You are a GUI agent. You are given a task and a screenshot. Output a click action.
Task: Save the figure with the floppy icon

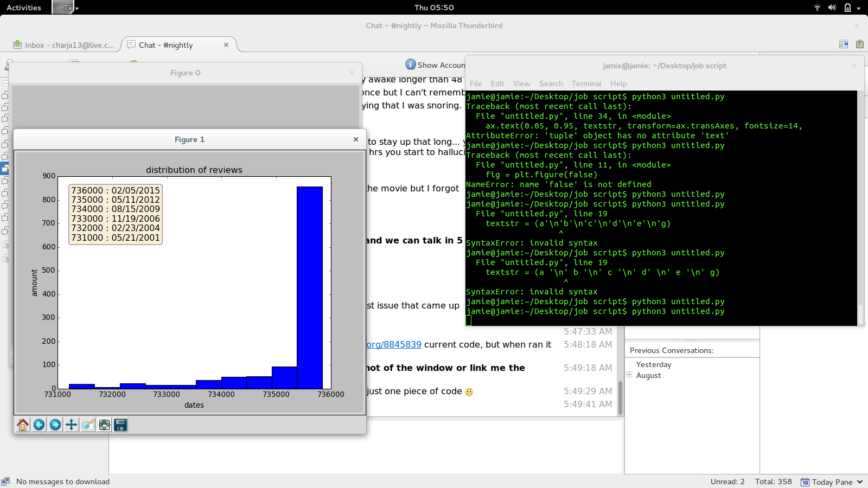[x=120, y=425]
